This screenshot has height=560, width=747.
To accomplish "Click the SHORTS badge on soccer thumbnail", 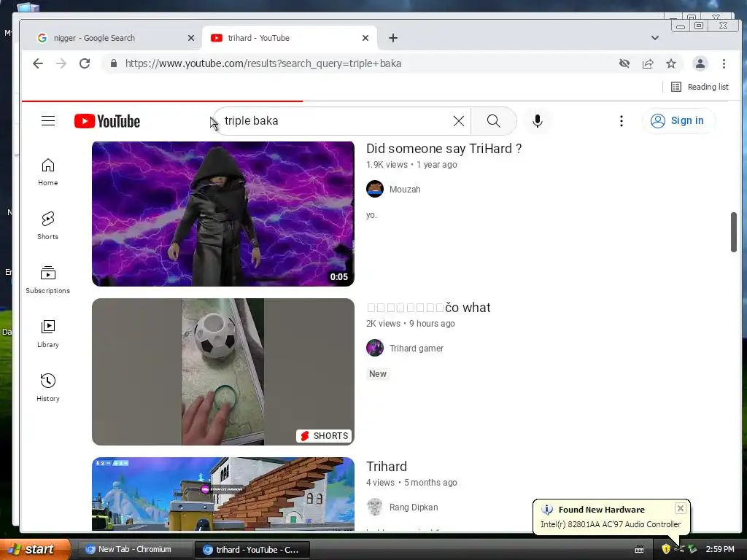I will pos(325,436).
